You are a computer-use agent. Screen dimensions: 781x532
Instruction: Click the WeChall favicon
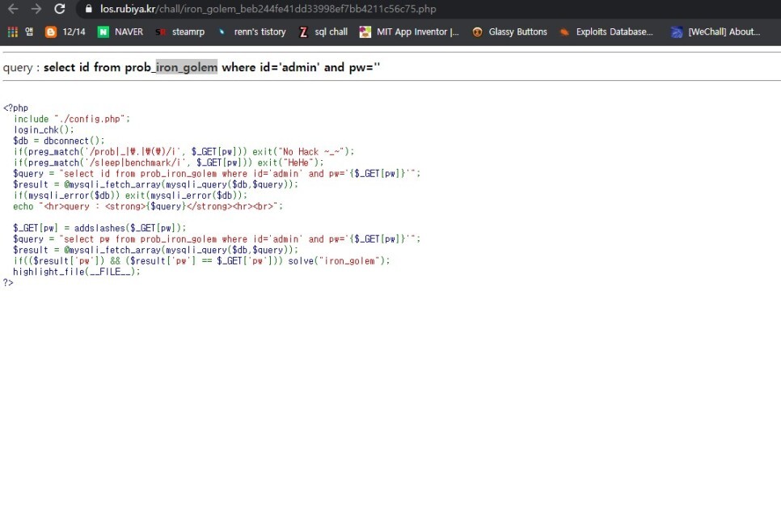tap(677, 32)
